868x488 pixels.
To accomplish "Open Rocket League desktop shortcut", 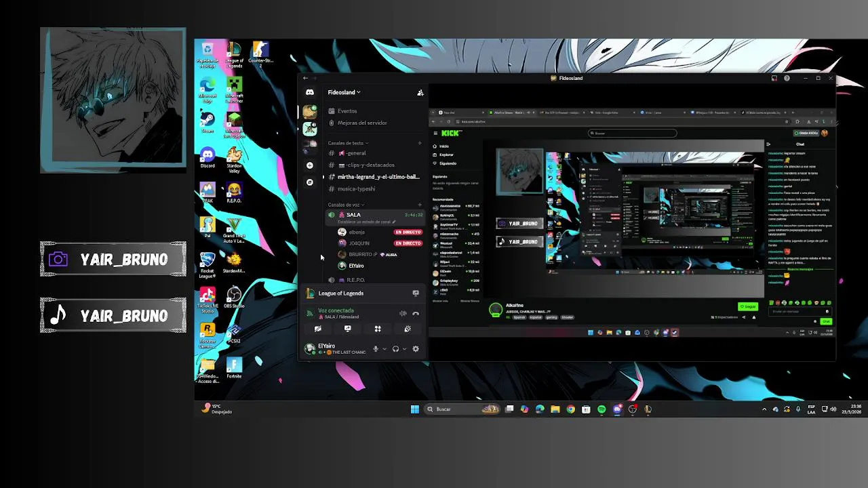I will [208, 266].
